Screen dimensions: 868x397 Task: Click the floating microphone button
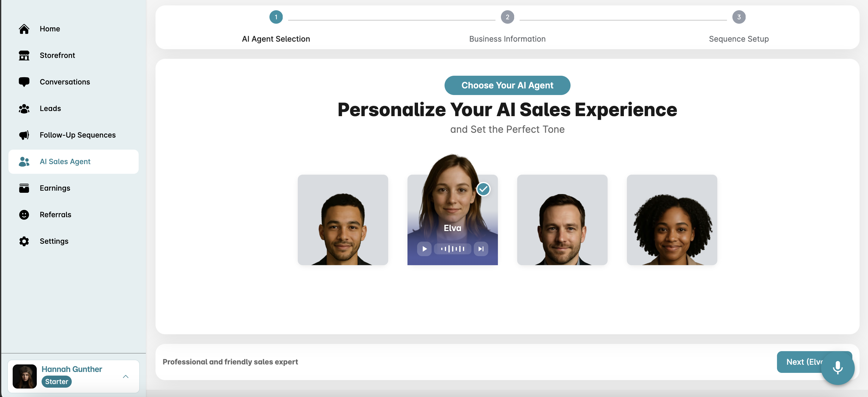pos(837,368)
